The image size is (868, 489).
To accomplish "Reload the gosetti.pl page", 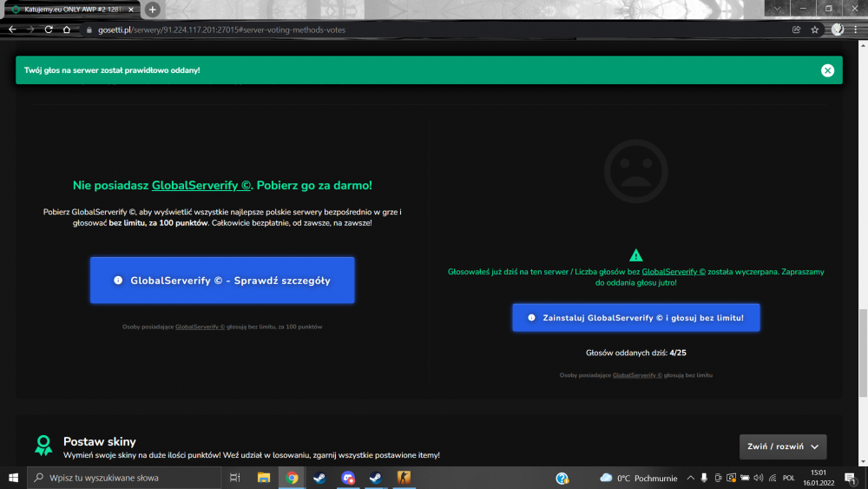I will coord(49,30).
